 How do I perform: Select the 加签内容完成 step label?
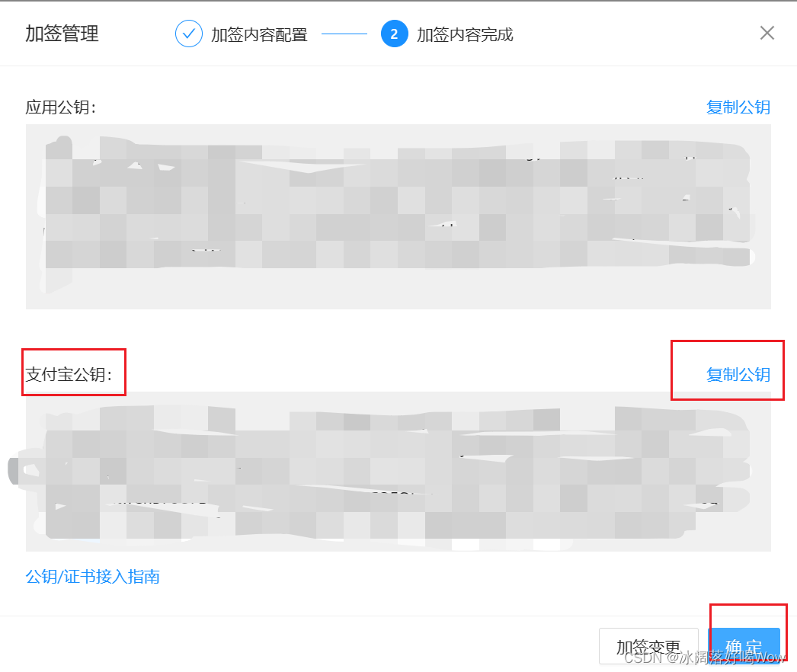coord(465,34)
